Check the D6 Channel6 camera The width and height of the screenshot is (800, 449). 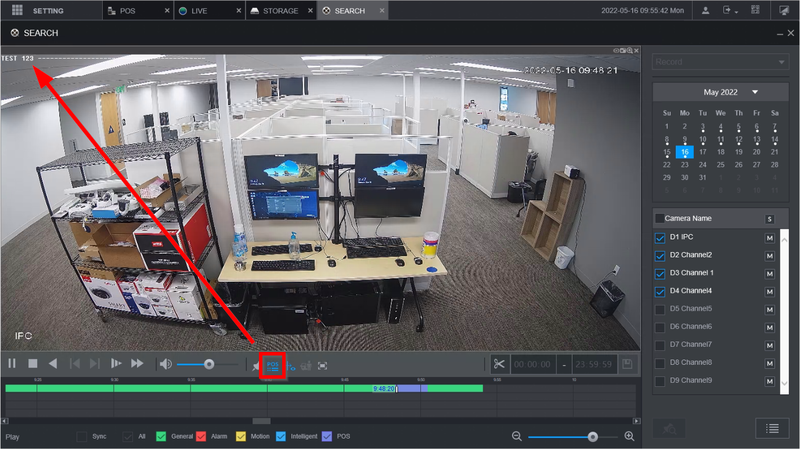[660, 327]
